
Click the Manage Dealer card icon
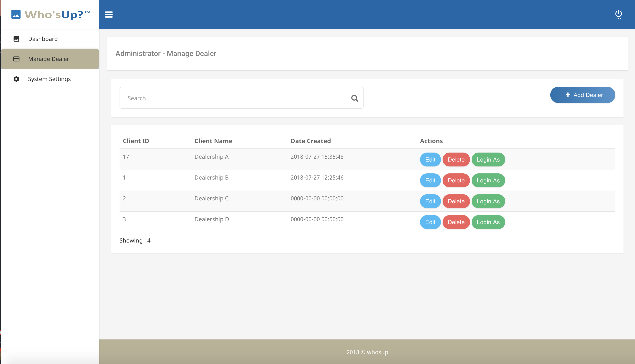16,59
